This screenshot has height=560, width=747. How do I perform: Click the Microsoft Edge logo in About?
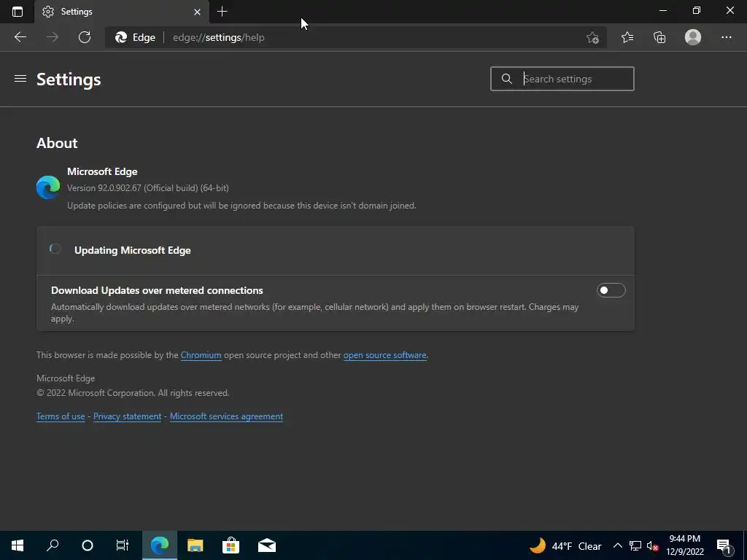tap(48, 187)
